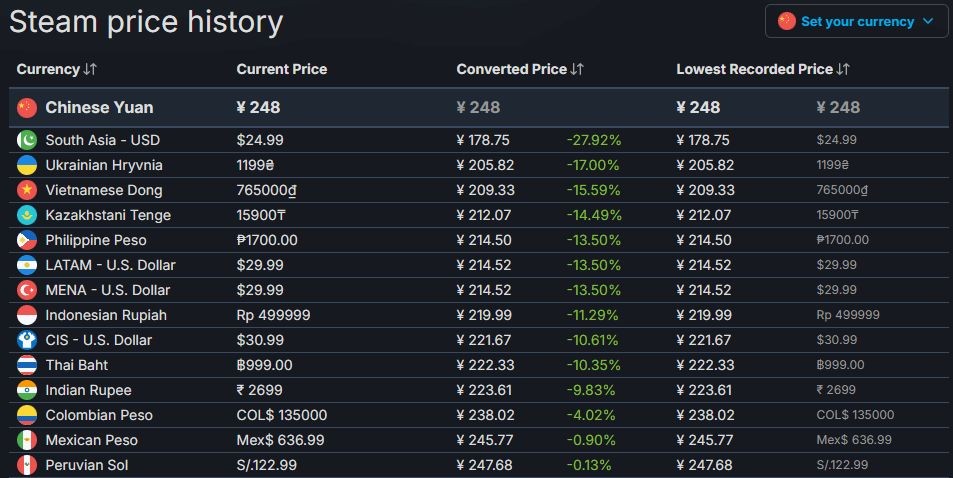Click the Colombian Peso flag icon
The height and width of the screenshot is (478, 953).
click(27, 415)
